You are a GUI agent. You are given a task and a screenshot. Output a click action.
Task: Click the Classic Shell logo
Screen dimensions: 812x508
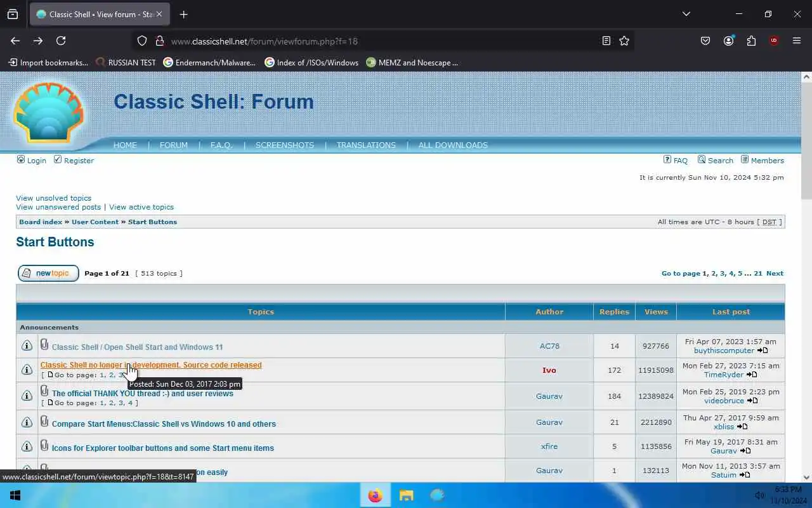(x=49, y=112)
